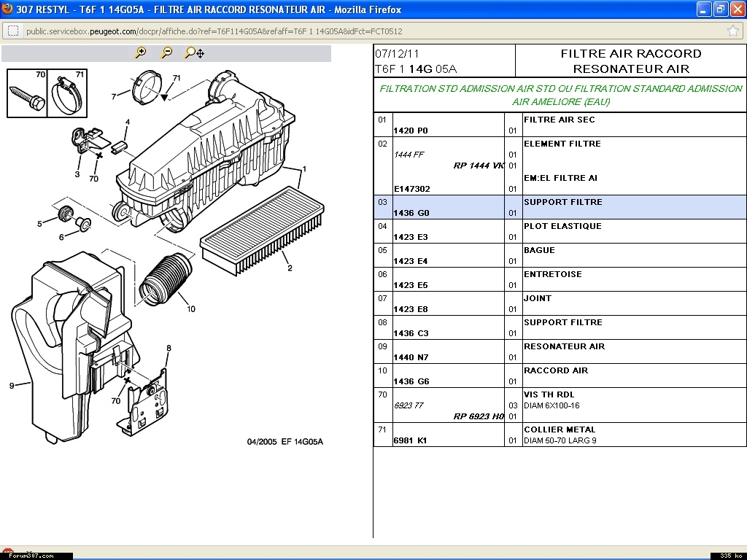Select the zoom and pan tool icon
The height and width of the screenshot is (560, 747).
[x=194, y=52]
